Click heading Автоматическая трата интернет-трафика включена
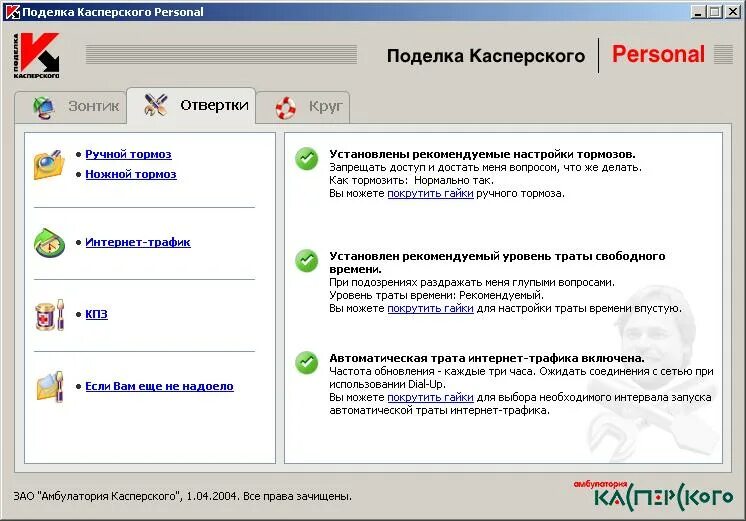This screenshot has width=746, height=521. coord(487,358)
